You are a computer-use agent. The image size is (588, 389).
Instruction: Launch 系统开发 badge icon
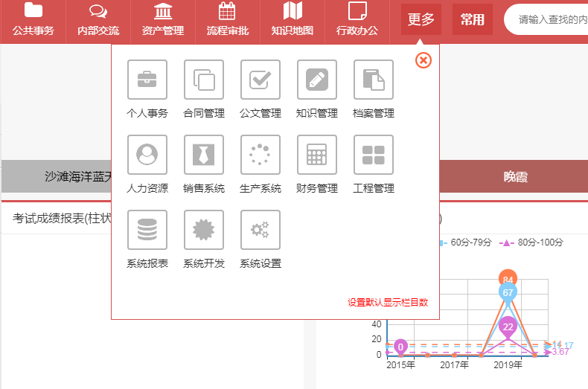point(204,230)
